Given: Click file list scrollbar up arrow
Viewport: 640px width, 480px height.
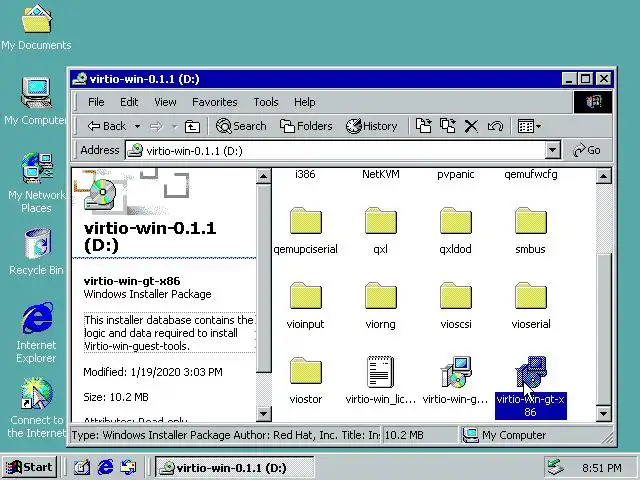Looking at the screenshot, I should tap(603, 176).
